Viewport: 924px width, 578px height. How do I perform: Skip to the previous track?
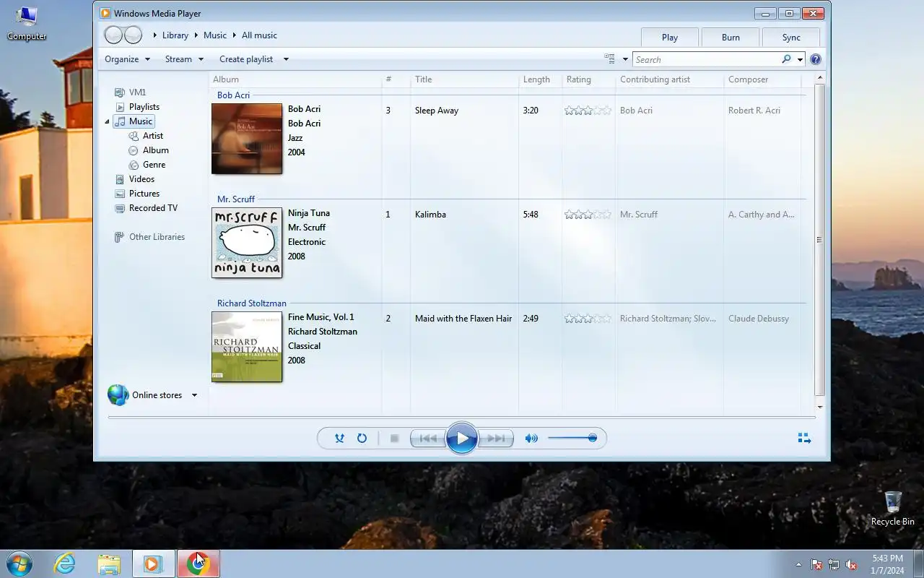(x=427, y=438)
